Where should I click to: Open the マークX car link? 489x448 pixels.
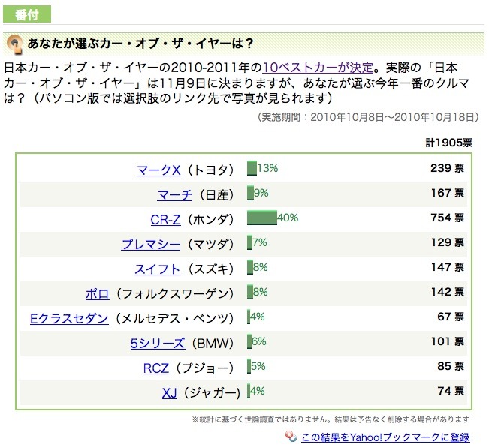point(159,170)
